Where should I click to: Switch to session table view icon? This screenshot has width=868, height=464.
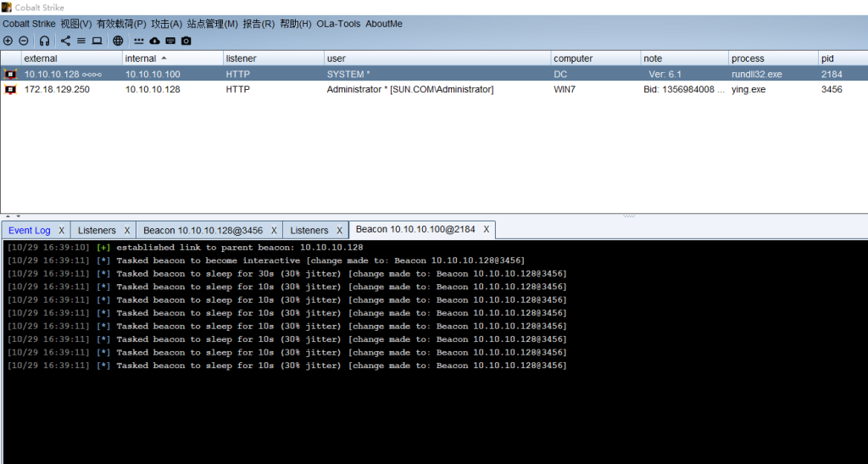pyautogui.click(x=81, y=41)
